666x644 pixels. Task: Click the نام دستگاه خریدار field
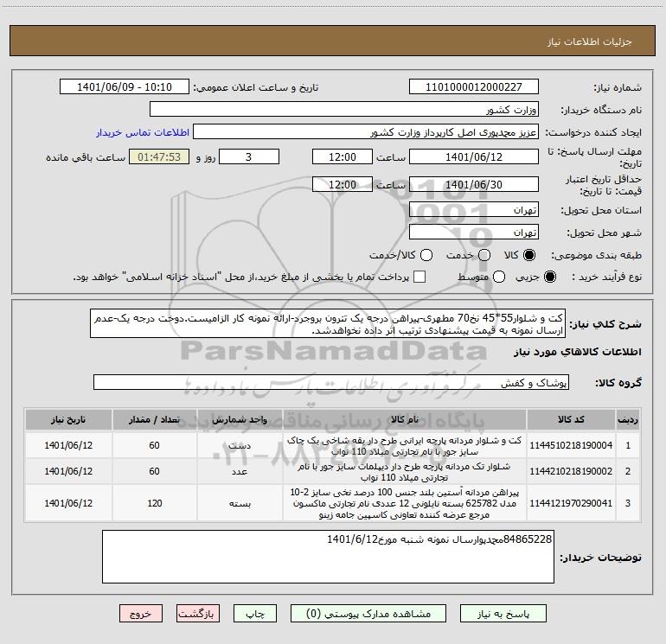coord(344,109)
